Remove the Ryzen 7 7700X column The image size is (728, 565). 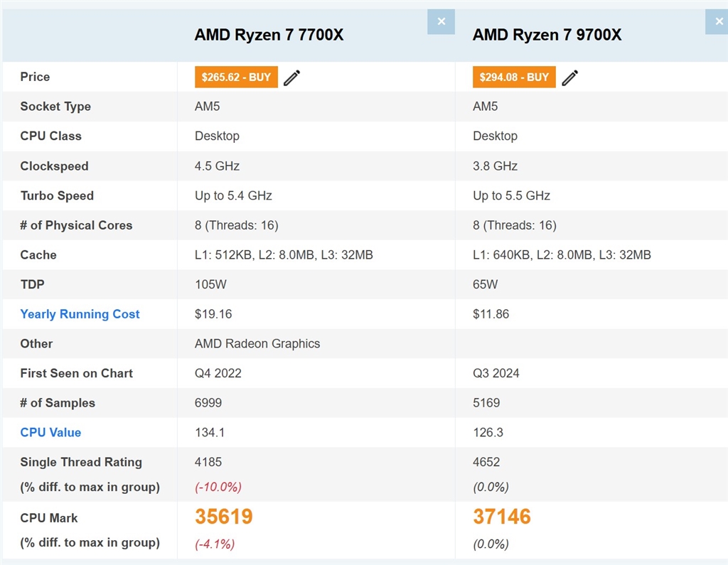coord(441,22)
